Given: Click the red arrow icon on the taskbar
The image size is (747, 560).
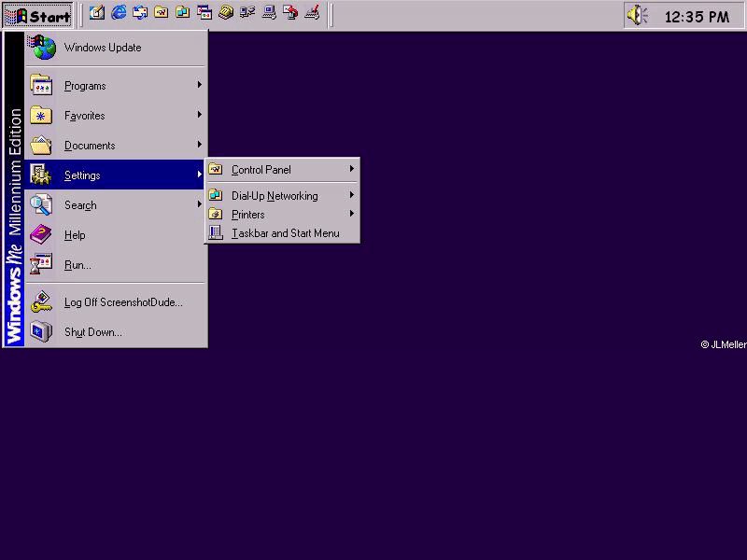Looking at the screenshot, I should point(290,13).
